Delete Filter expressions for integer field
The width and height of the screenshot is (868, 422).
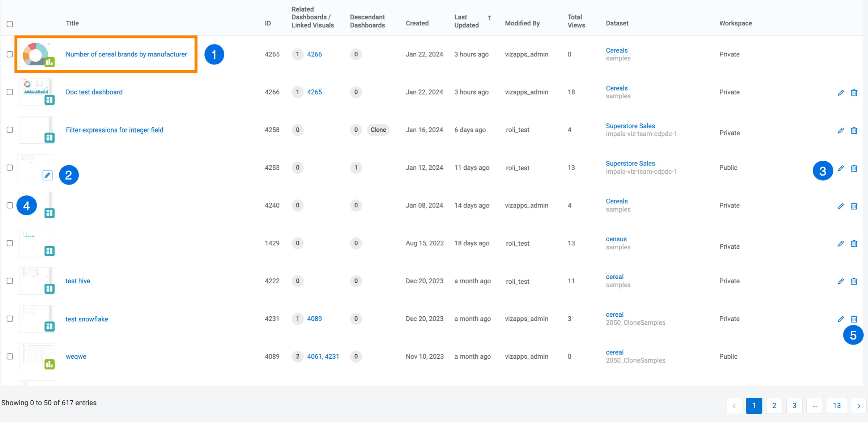tap(854, 131)
